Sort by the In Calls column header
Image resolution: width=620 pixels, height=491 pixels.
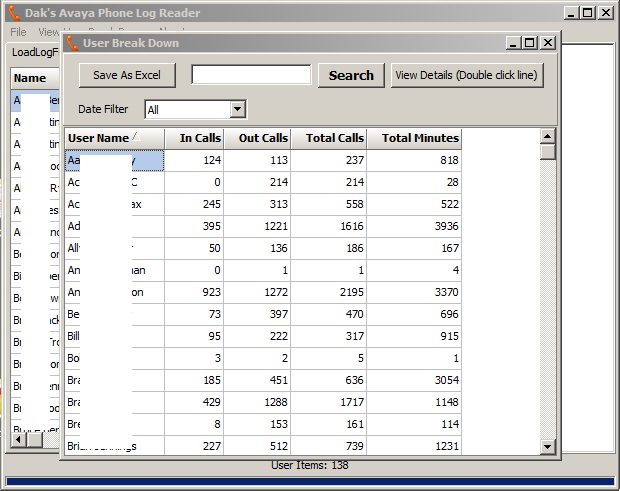click(x=194, y=138)
